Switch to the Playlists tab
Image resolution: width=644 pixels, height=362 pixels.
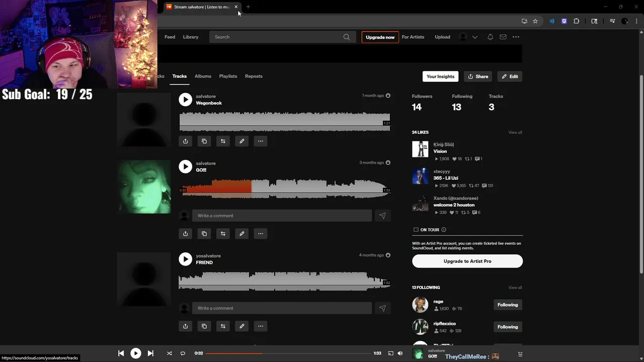pyautogui.click(x=228, y=76)
